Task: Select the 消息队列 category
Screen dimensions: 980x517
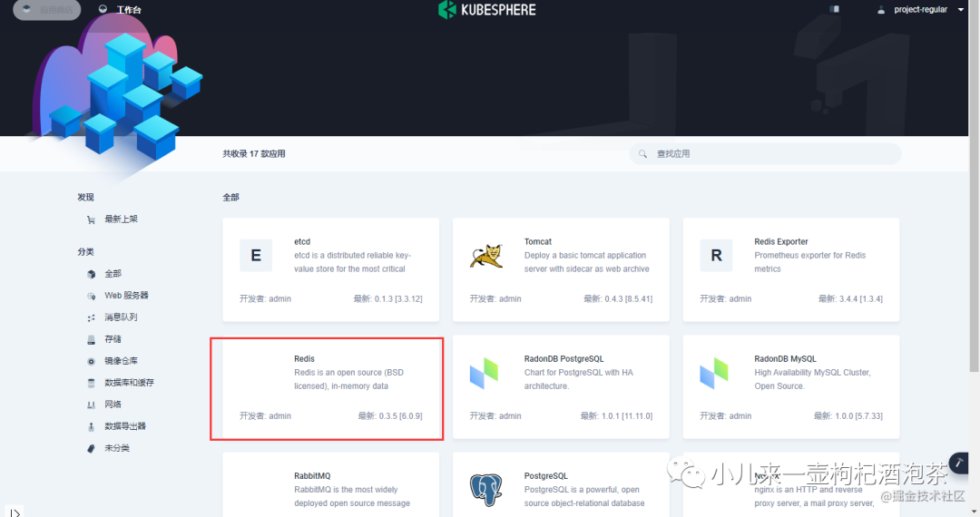Action: (121, 317)
